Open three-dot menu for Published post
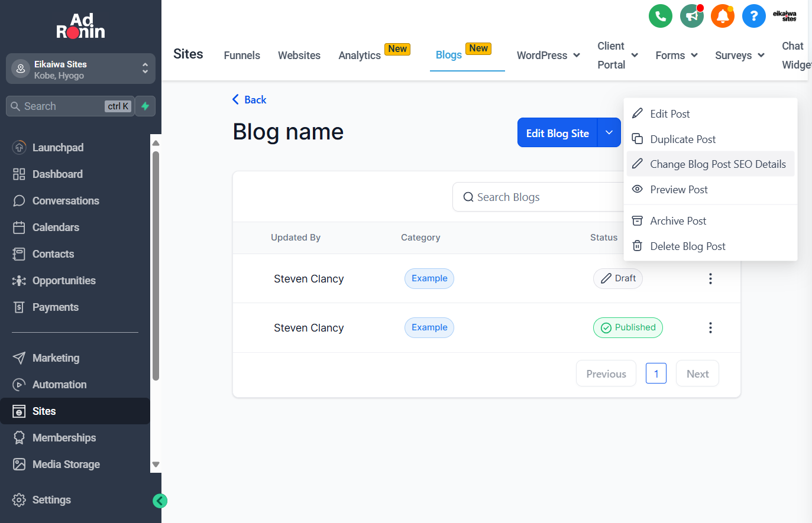This screenshot has height=523, width=812. [710, 327]
